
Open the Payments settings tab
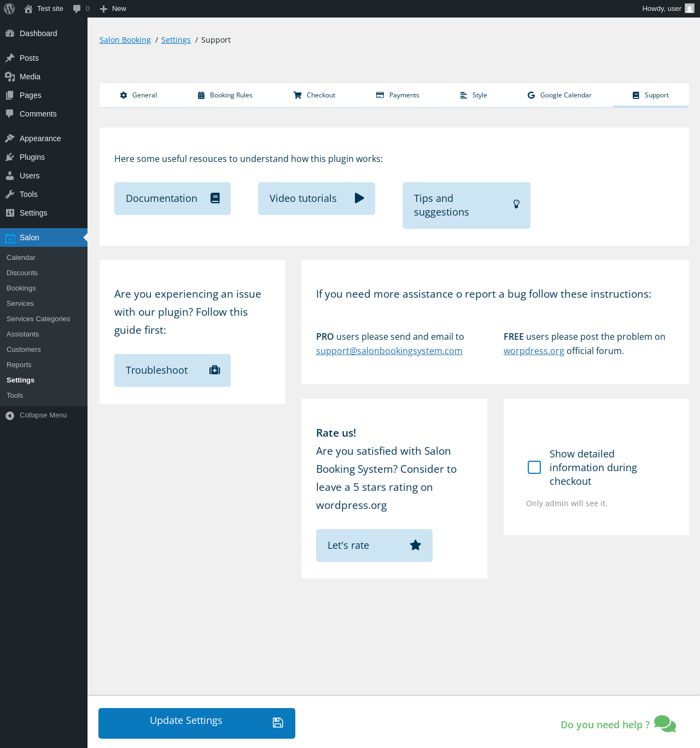click(x=398, y=95)
